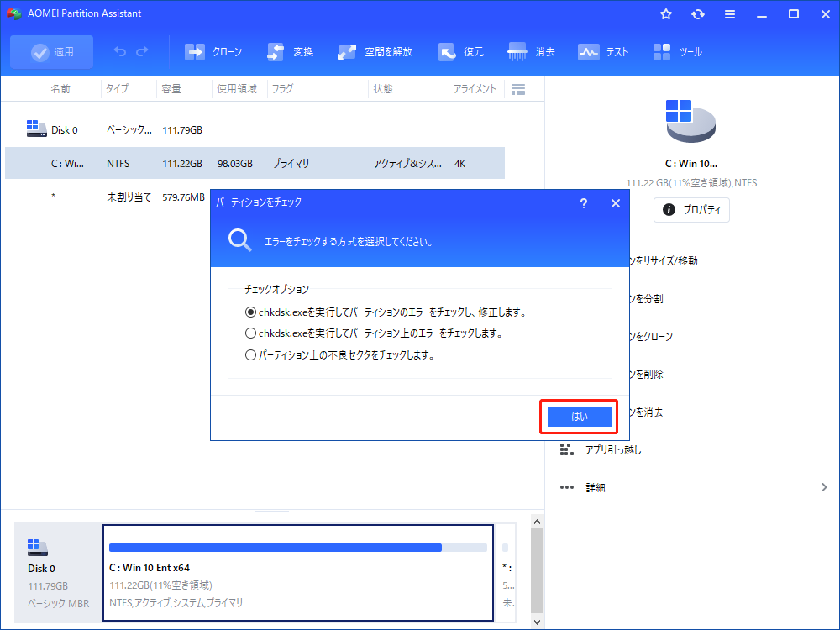The height and width of the screenshot is (630, 840).
Task: Select chkdsk.exe check errors only option
Action: 374,333
